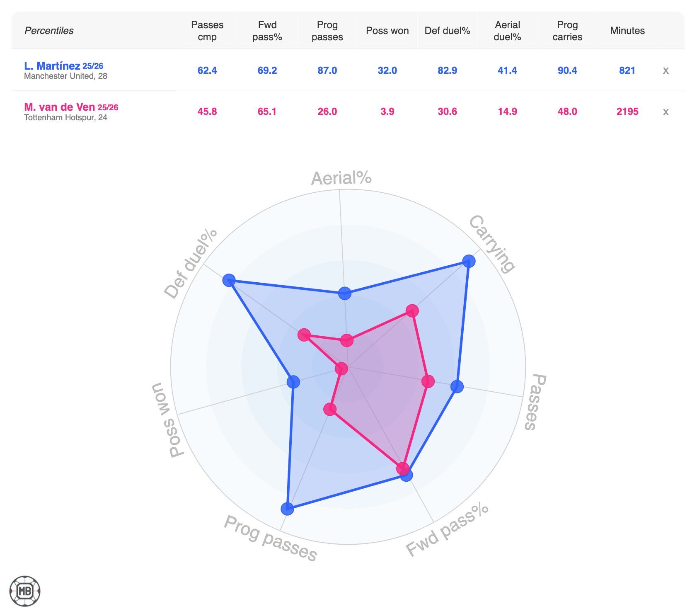The height and width of the screenshot is (616, 697).
Task: Click the Prog passes column header
Action: [327, 31]
